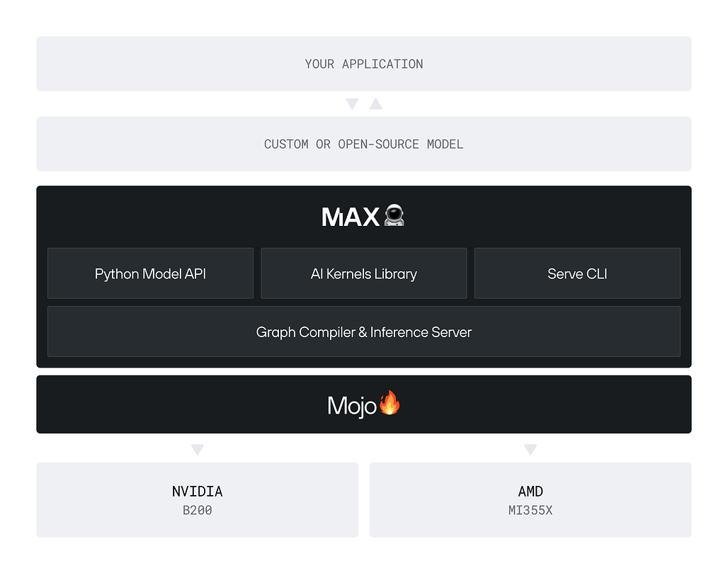Viewport: 728px width, 573px height.
Task: Click the CUSTOM OR OPEN-SOURCE MODEL box
Action: [x=364, y=144]
